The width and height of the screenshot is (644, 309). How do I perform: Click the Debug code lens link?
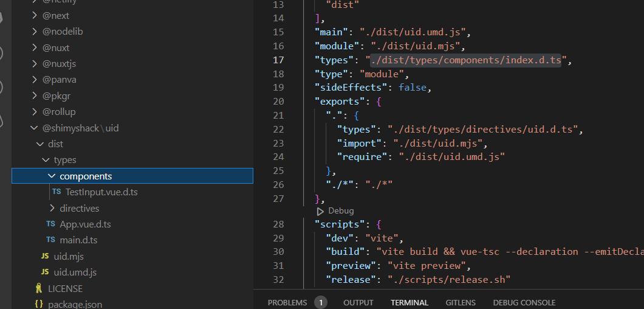[341, 211]
